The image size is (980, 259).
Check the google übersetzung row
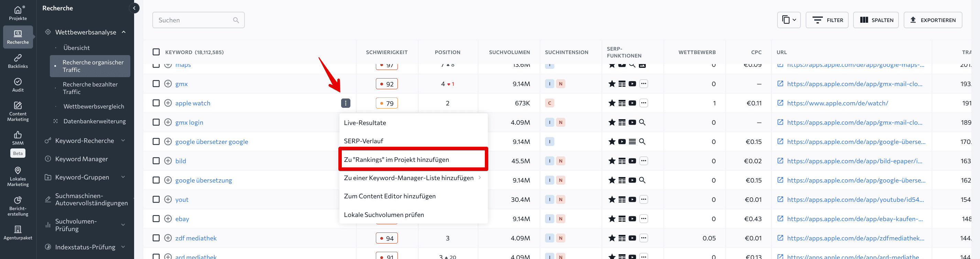pyautogui.click(x=156, y=180)
